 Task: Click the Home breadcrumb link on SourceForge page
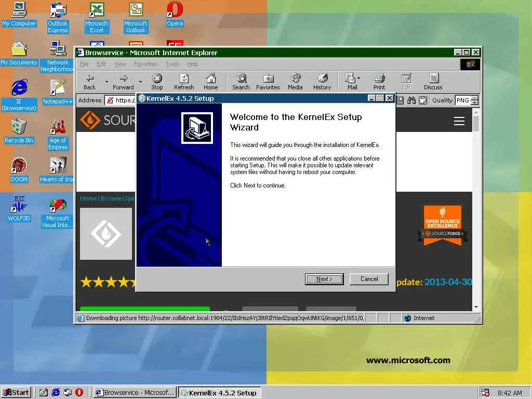88,198
